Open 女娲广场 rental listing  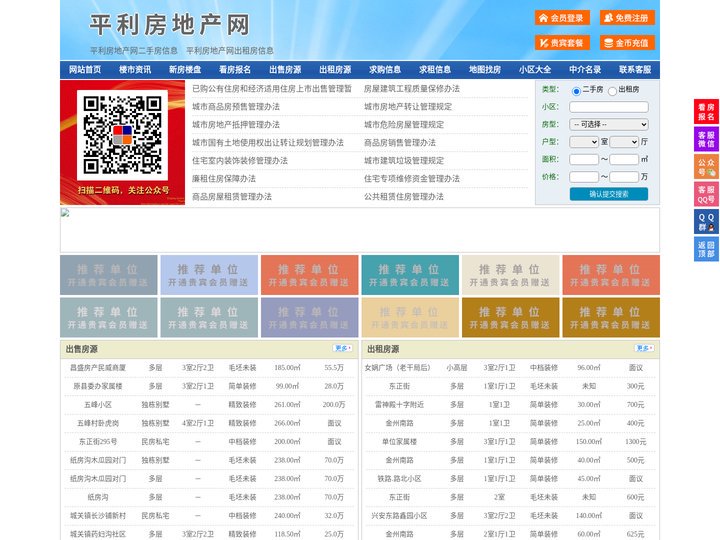398,368
